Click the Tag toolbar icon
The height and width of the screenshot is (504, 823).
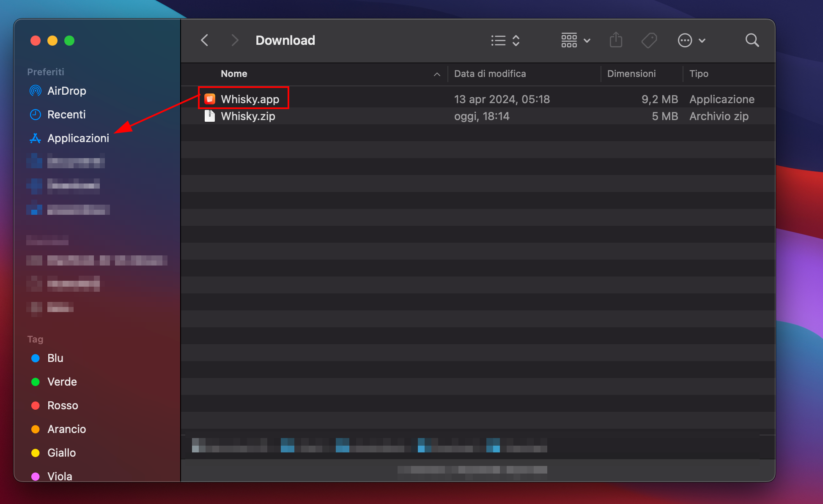point(649,41)
